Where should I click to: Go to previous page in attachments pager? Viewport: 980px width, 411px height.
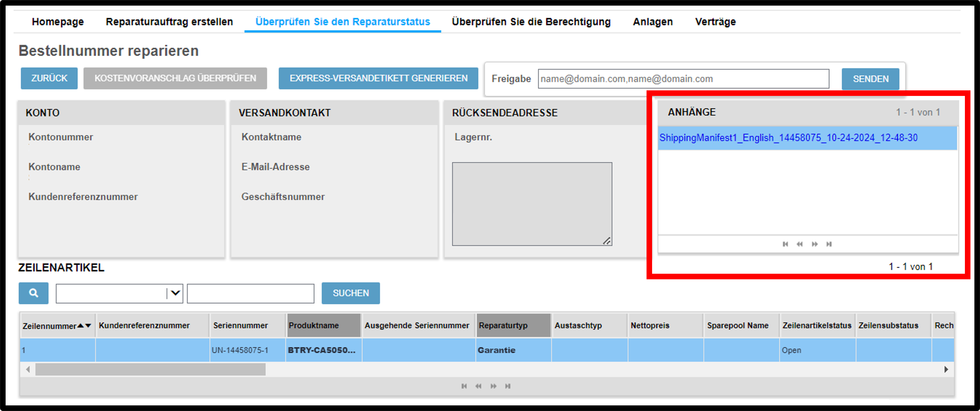click(x=800, y=244)
